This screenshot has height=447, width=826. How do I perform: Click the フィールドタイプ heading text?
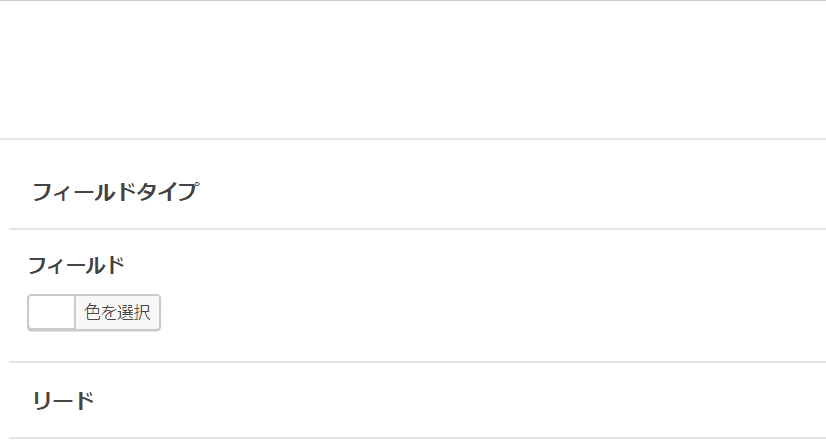[x=115, y=192]
